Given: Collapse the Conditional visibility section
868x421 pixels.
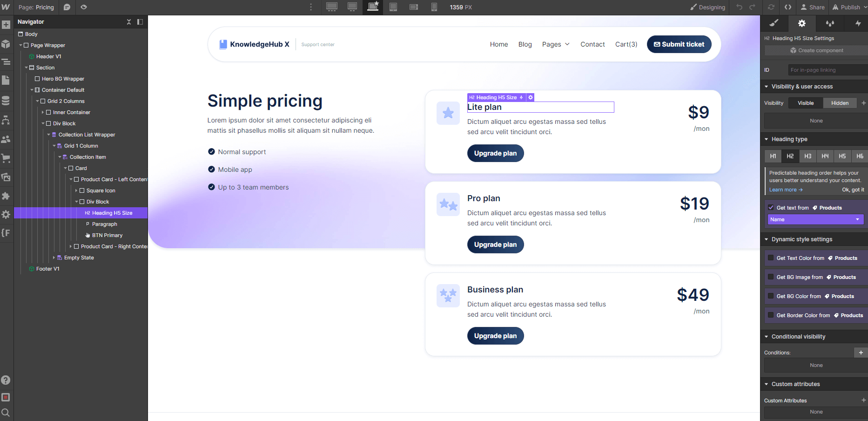Looking at the screenshot, I should tap(767, 336).
